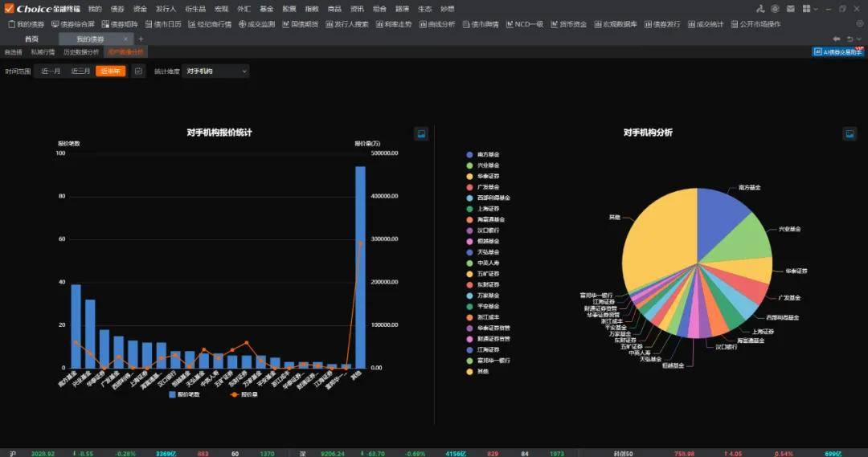Expand window layout grid dropdown
868x457 pixels.
[810, 9]
